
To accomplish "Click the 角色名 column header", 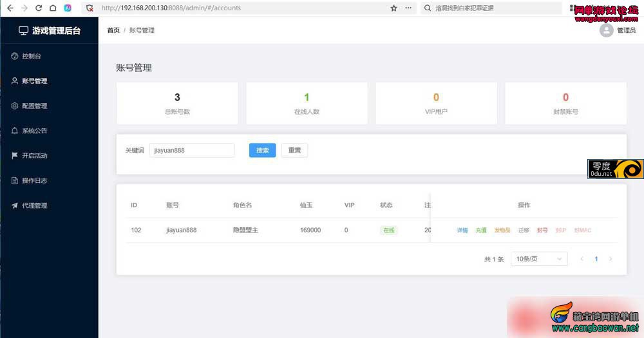I will (242, 205).
